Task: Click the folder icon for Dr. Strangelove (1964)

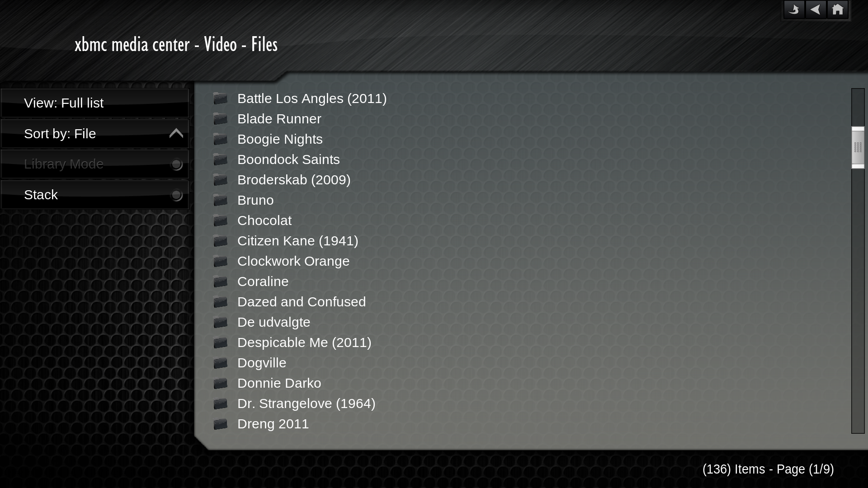Action: [x=220, y=404]
